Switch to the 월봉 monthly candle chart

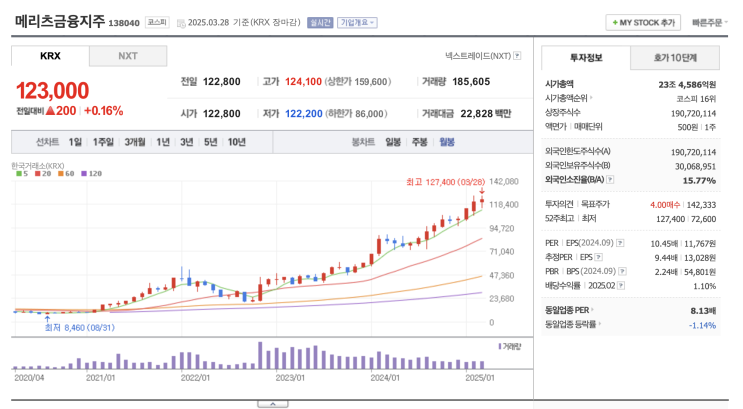click(x=447, y=142)
